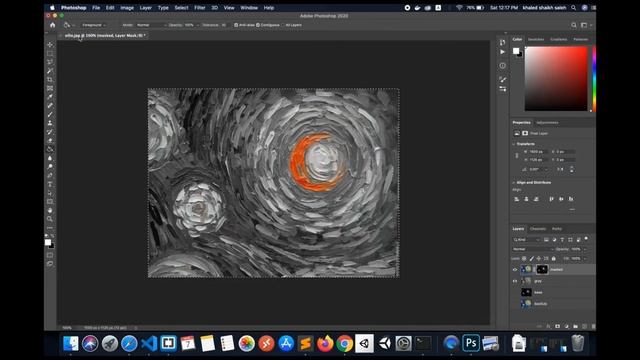Switch to the Swatches tab

pyautogui.click(x=536, y=39)
